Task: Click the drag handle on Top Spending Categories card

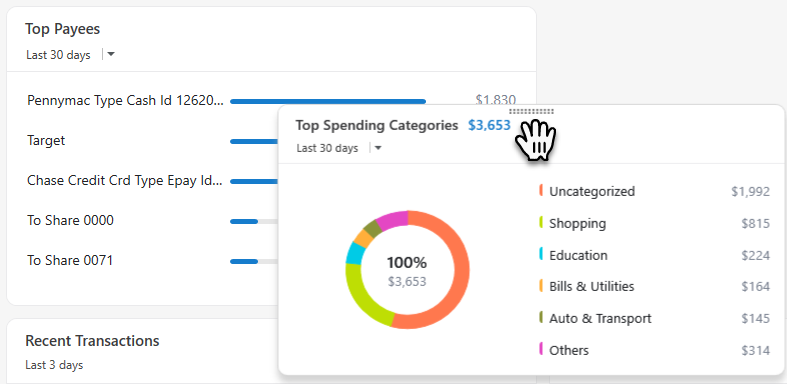Action: (x=532, y=111)
